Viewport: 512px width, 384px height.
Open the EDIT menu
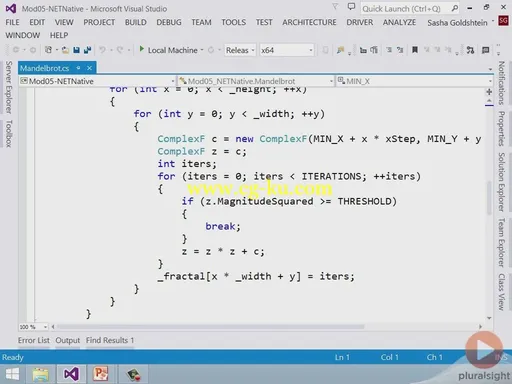(x=37, y=22)
